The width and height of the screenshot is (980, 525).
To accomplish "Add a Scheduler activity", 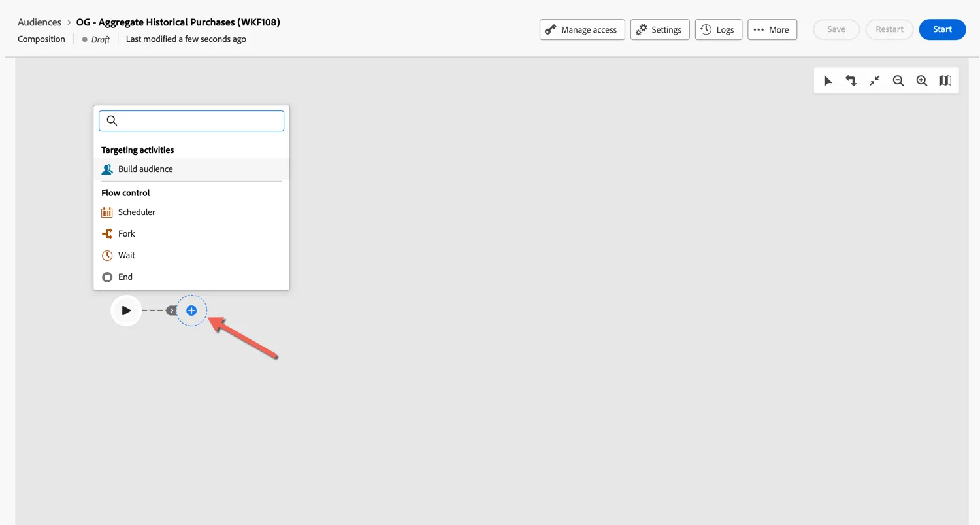I will pyautogui.click(x=191, y=212).
